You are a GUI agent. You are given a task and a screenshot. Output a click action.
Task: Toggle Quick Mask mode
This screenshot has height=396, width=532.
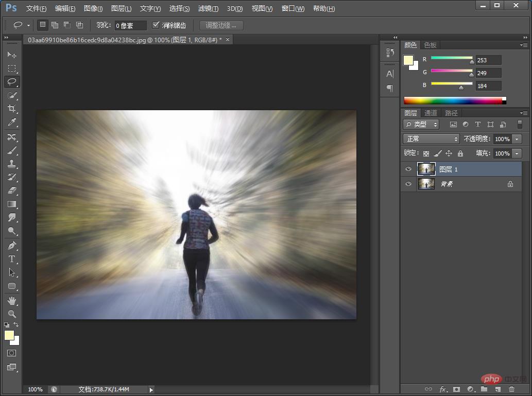tap(12, 353)
